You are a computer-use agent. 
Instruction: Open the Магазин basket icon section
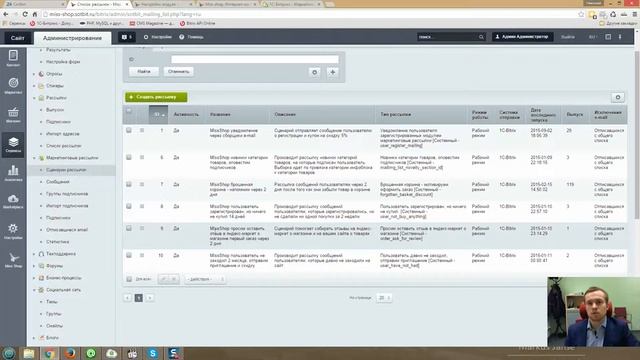[13, 115]
